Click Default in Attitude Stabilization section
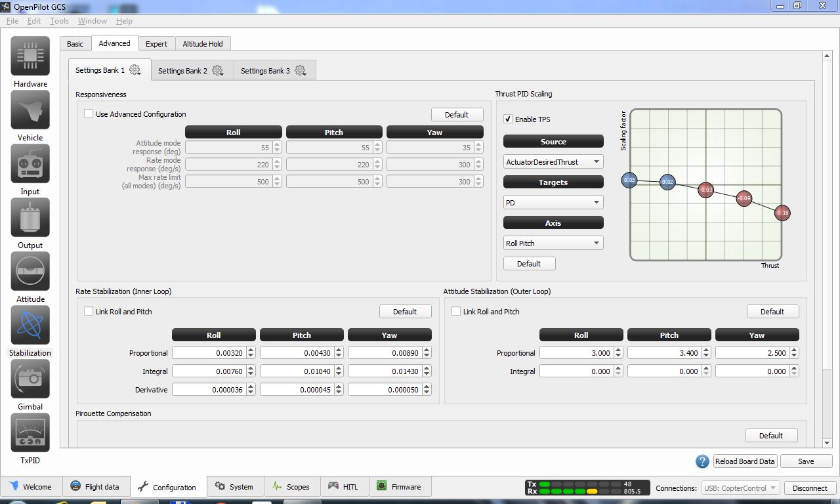The width and height of the screenshot is (840, 504). (772, 311)
